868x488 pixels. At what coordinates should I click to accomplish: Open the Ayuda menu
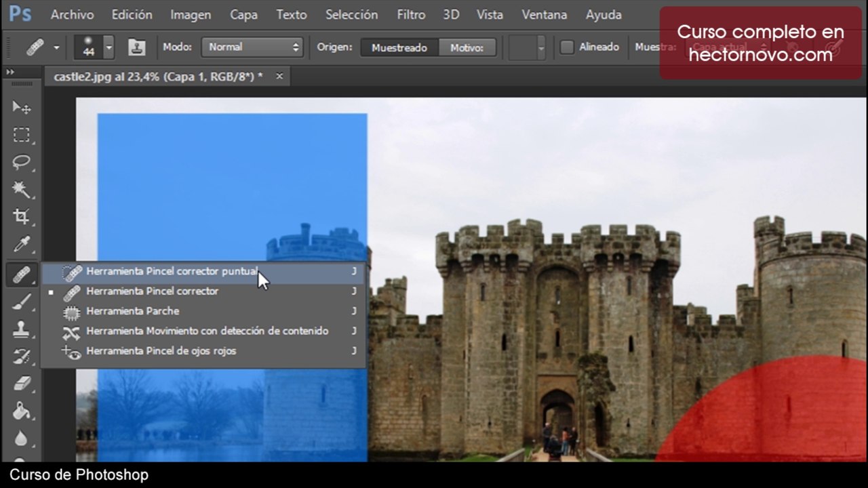point(604,14)
